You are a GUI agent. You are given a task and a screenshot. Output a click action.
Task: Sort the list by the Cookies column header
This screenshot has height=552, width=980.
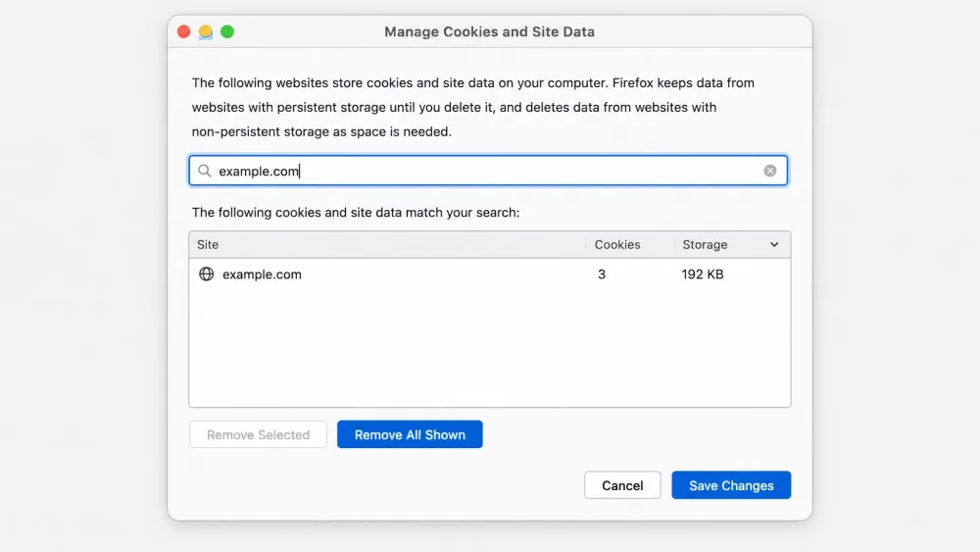630,244
